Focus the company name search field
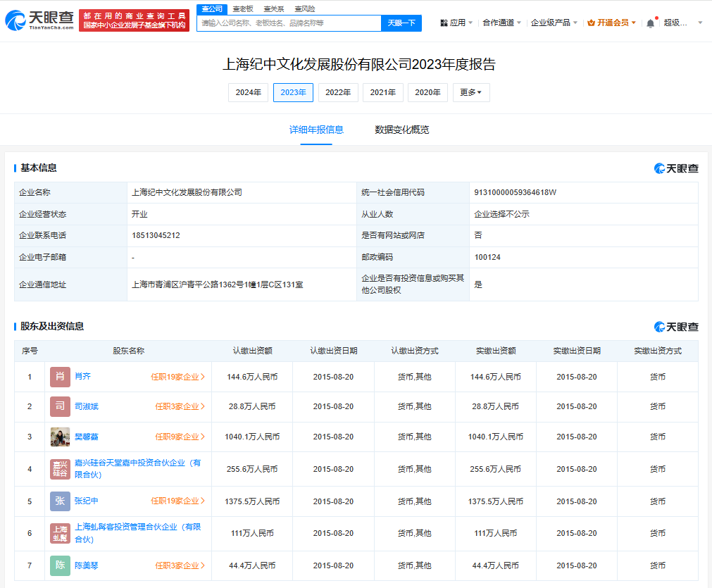712x588 pixels. (289, 23)
